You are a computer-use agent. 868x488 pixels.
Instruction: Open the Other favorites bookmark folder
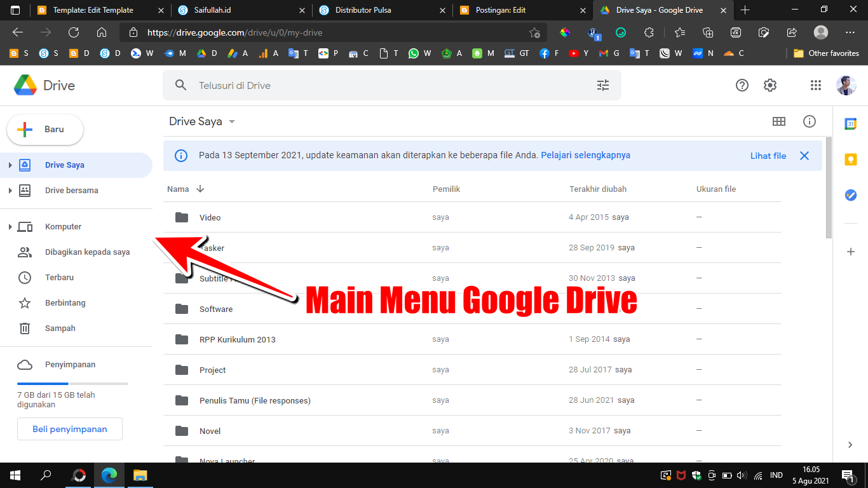pos(826,53)
